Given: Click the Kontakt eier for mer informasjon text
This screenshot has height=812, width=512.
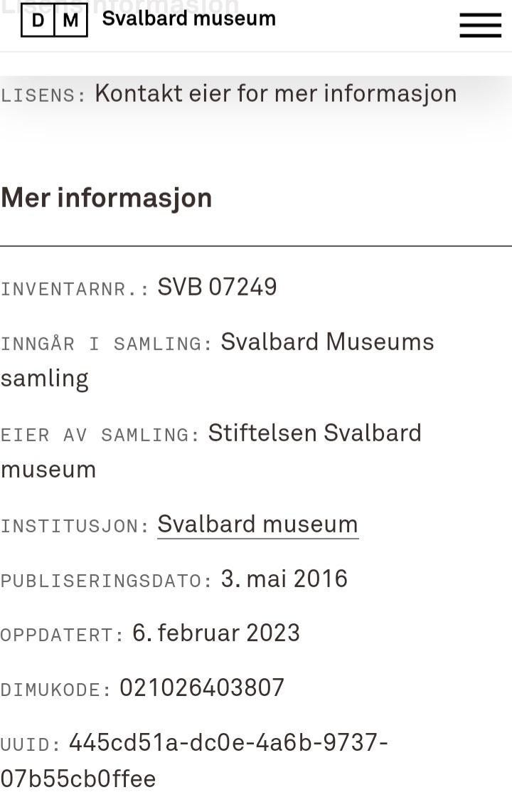Looking at the screenshot, I should tap(275, 93).
